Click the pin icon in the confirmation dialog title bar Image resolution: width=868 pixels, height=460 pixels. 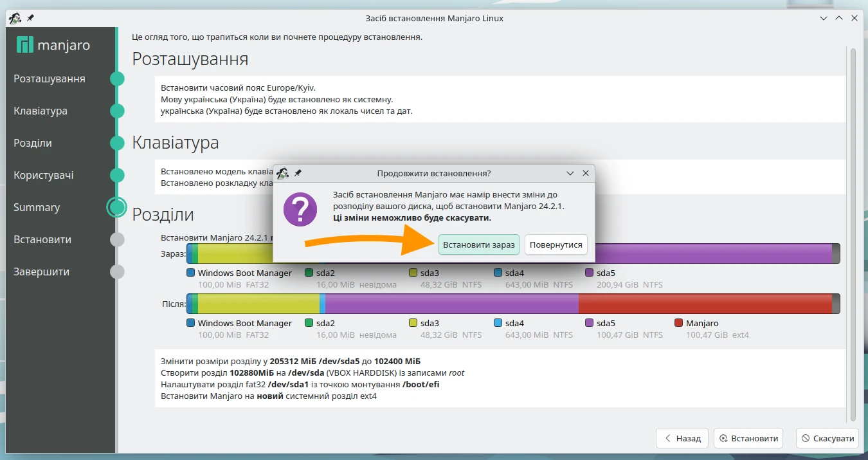click(x=298, y=173)
